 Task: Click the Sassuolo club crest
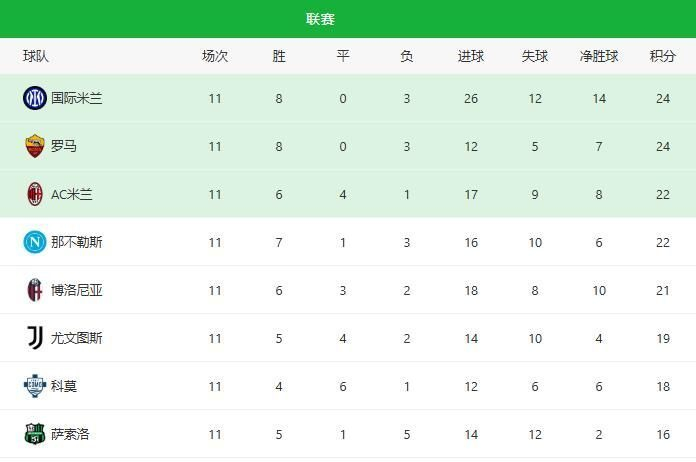35,434
